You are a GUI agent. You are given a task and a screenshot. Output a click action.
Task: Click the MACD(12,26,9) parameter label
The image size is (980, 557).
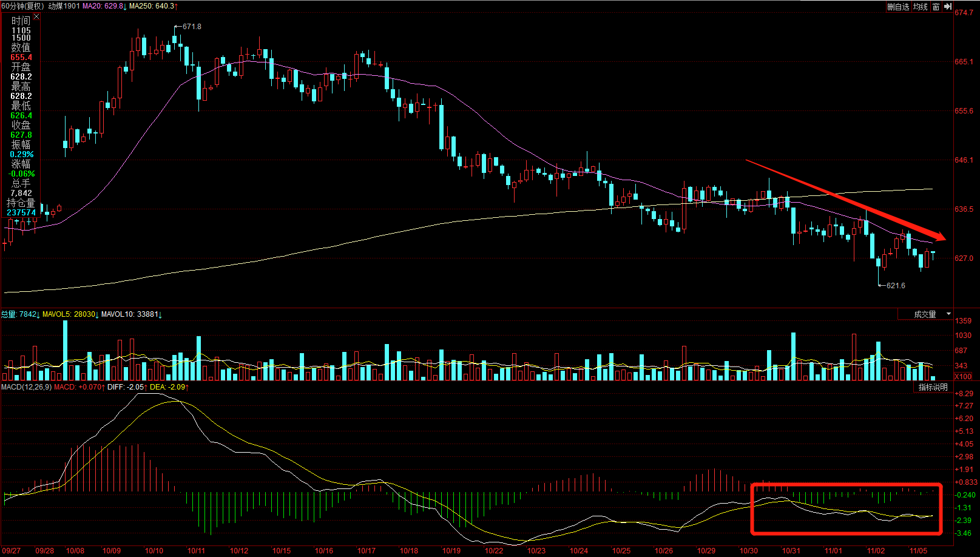26,387
